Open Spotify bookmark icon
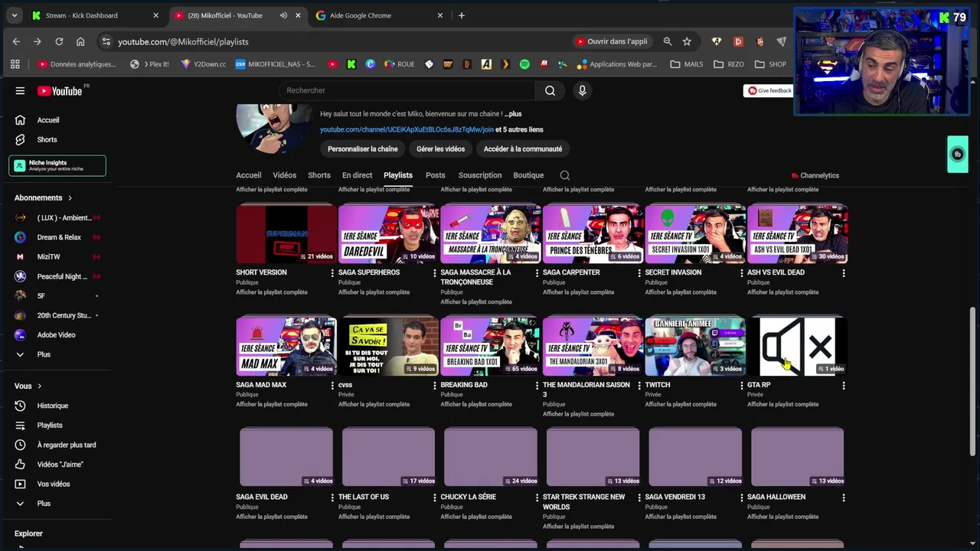The image size is (980, 551). pyautogui.click(x=524, y=64)
